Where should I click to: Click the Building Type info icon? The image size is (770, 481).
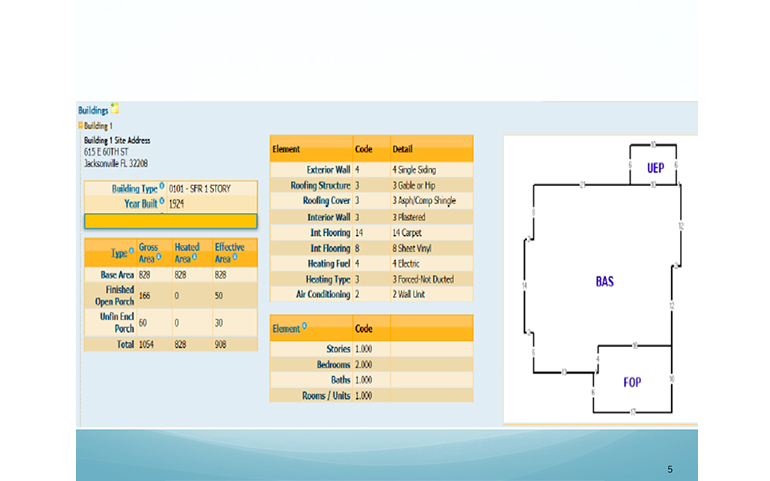[161, 187]
